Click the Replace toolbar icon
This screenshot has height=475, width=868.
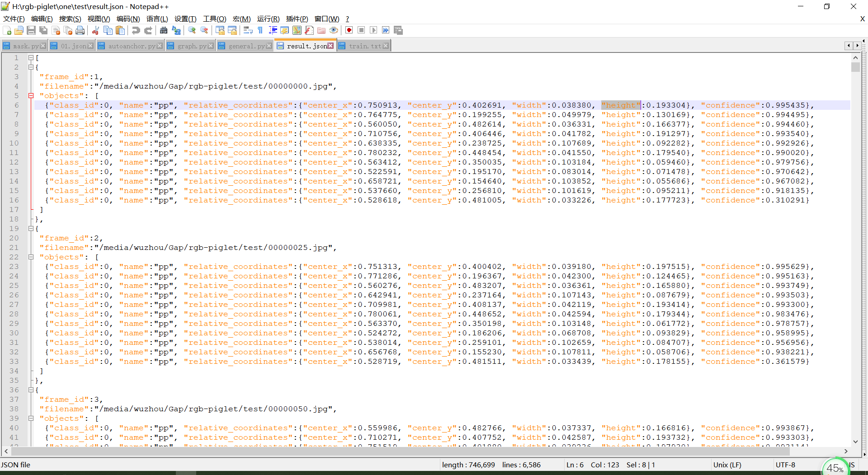coord(176,30)
